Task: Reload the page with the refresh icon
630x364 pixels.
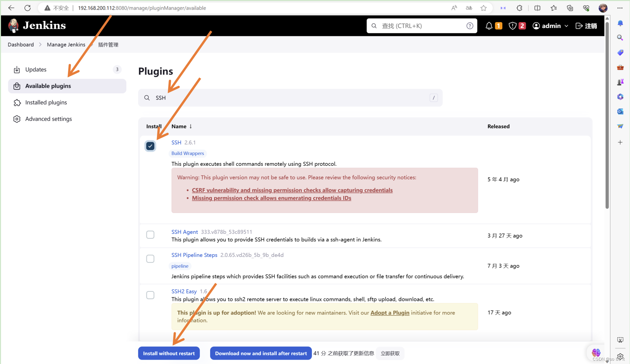Action: 28,8
